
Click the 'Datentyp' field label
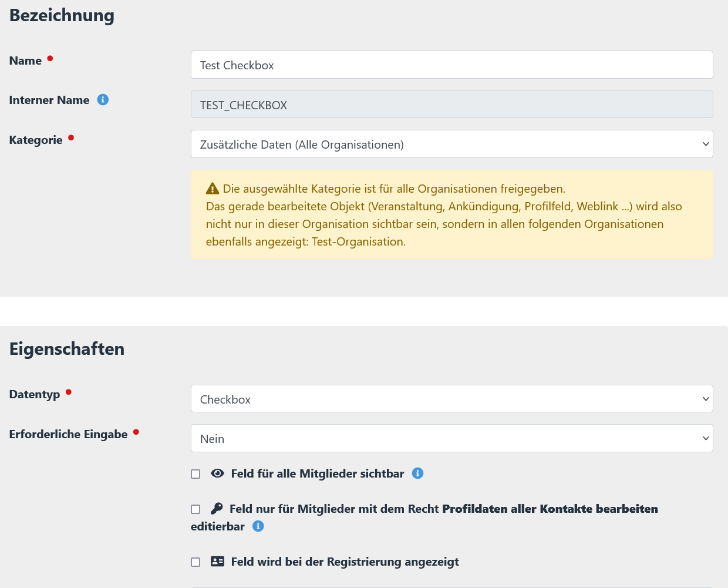[35, 394]
